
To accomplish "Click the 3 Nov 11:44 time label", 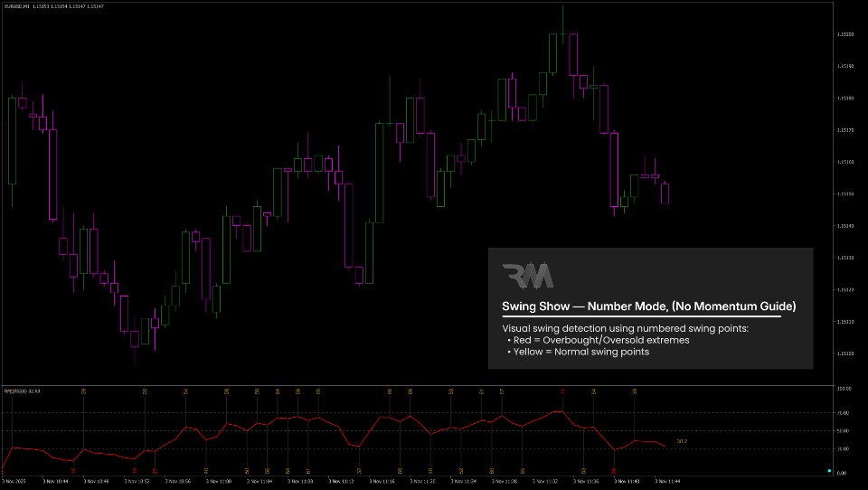I will pos(669,481).
